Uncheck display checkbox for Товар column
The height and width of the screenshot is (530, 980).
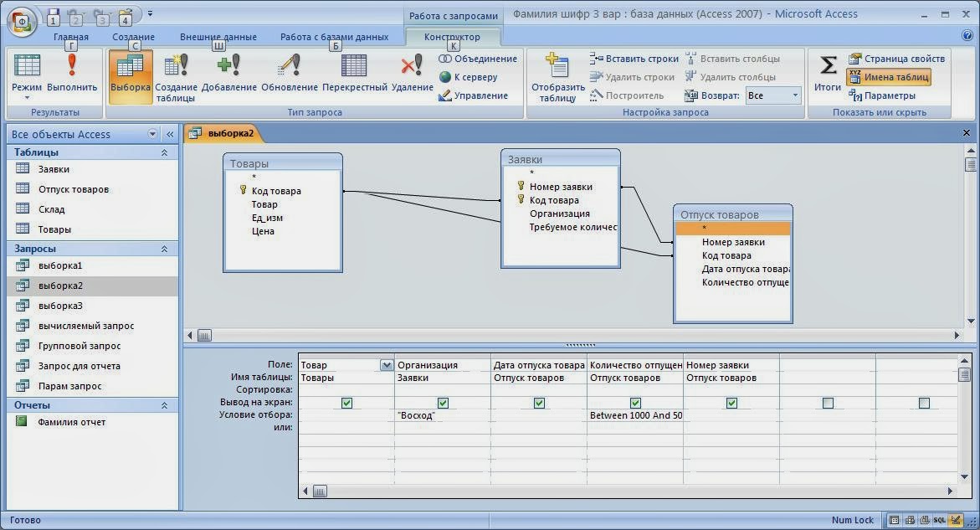(x=346, y=403)
